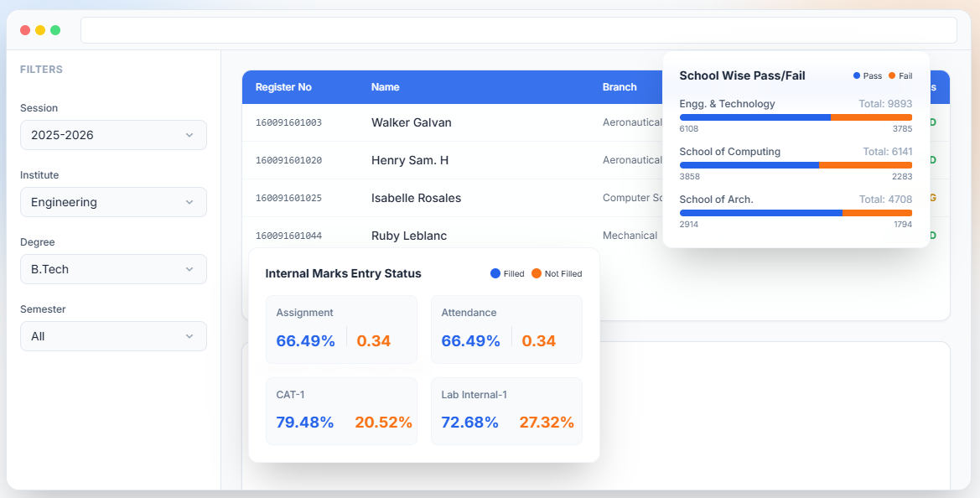The height and width of the screenshot is (498, 980).
Task: Click the Filled legend dot
Action: tap(495, 273)
